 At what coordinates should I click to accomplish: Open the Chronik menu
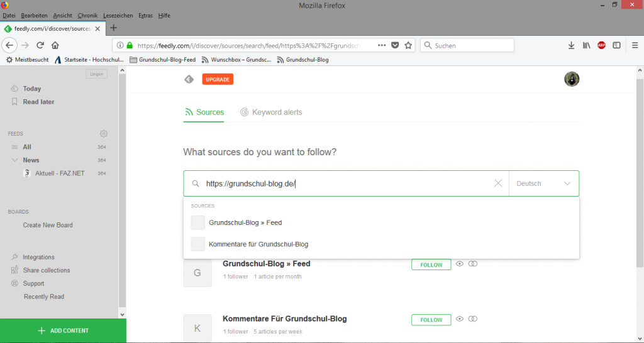pos(87,16)
